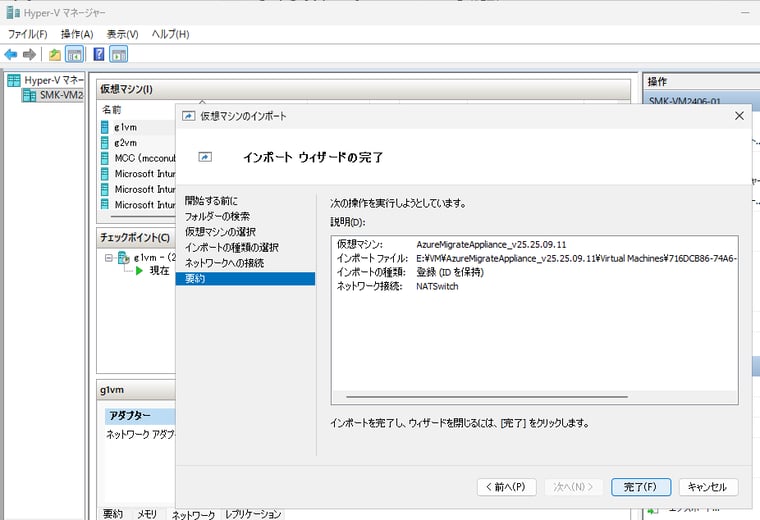Screen dimensions: 760x520
Task: Click the g2vm virtual machine icon
Action: pyautogui.click(x=105, y=142)
